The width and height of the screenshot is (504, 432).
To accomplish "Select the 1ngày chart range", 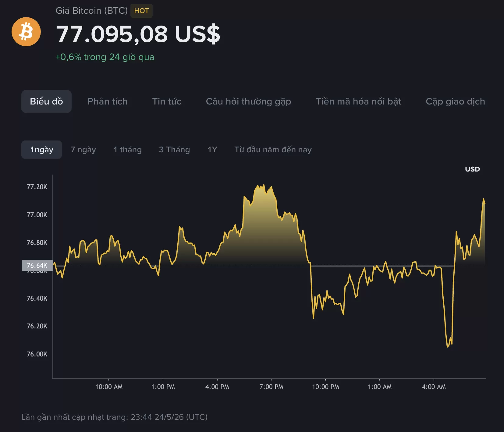I will pos(41,150).
